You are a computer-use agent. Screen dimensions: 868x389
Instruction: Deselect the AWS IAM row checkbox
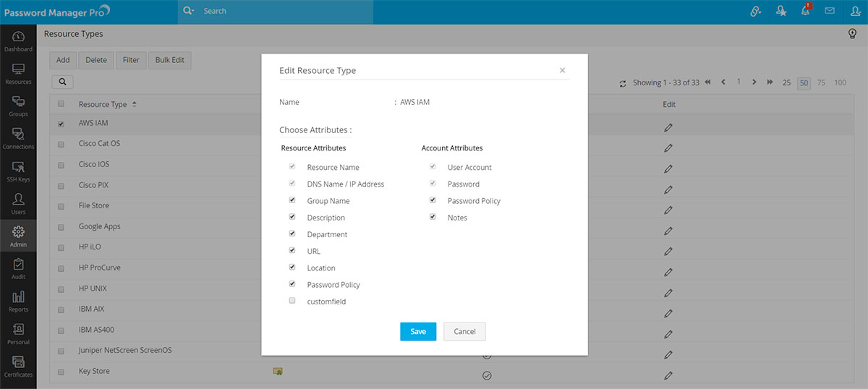(61, 124)
